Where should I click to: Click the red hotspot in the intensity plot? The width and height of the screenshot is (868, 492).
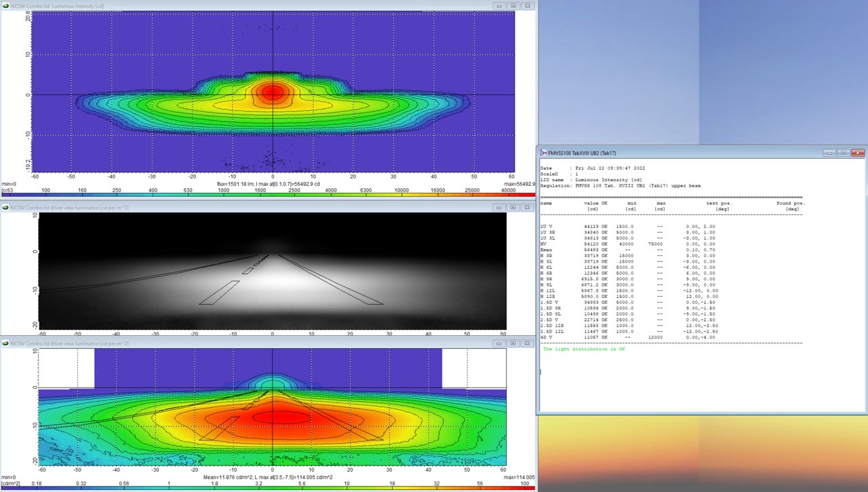(273, 92)
